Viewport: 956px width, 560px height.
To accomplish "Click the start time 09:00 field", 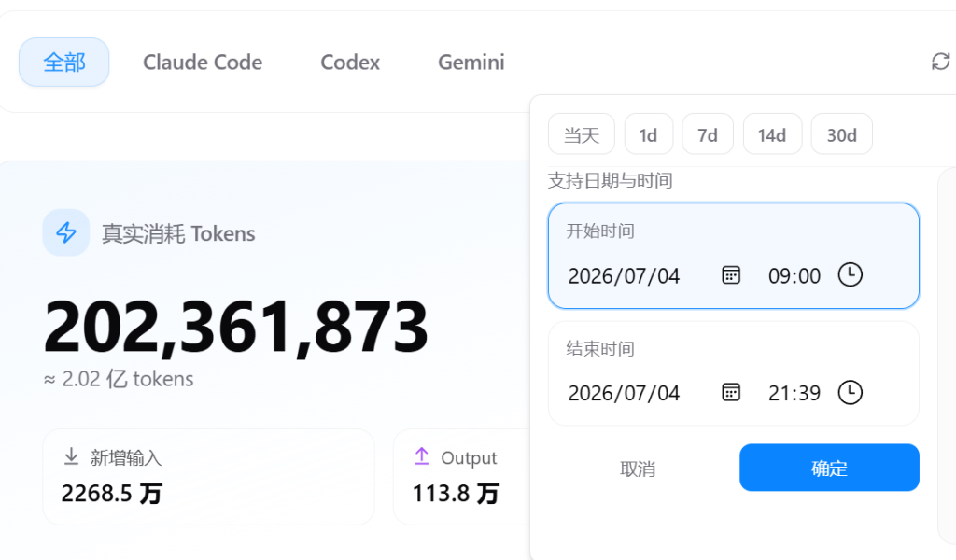I will click(x=794, y=276).
